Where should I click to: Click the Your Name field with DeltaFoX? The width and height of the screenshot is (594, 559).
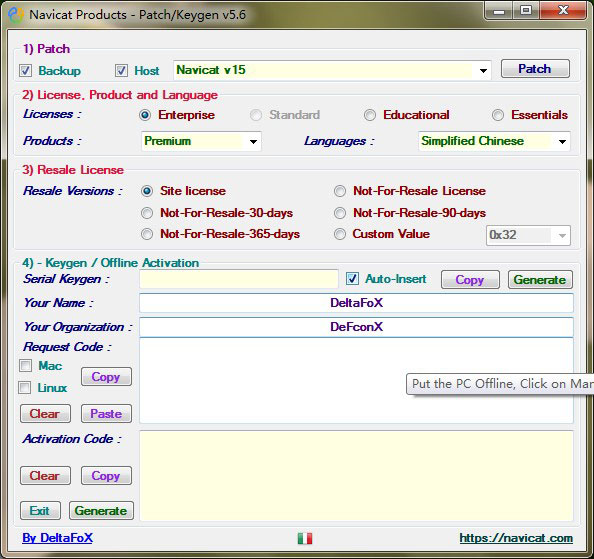pos(356,303)
